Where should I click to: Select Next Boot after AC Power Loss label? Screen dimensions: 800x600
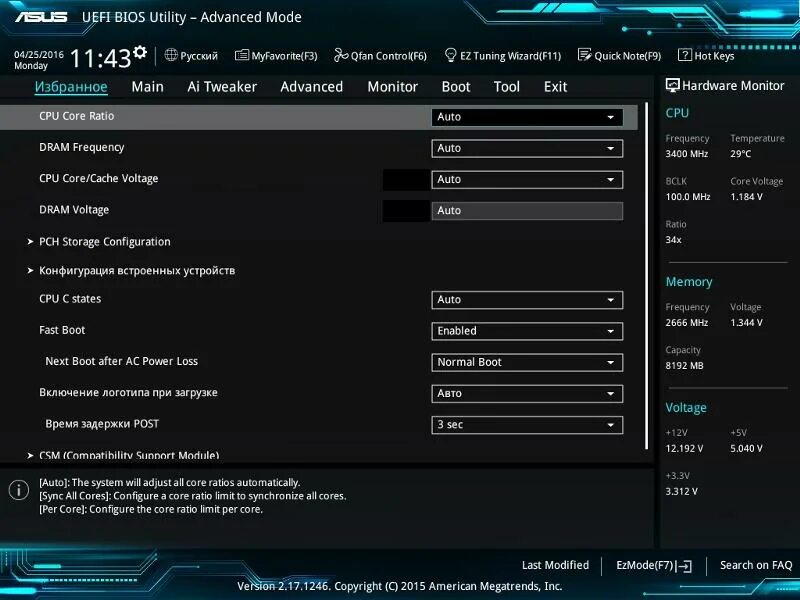(121, 361)
